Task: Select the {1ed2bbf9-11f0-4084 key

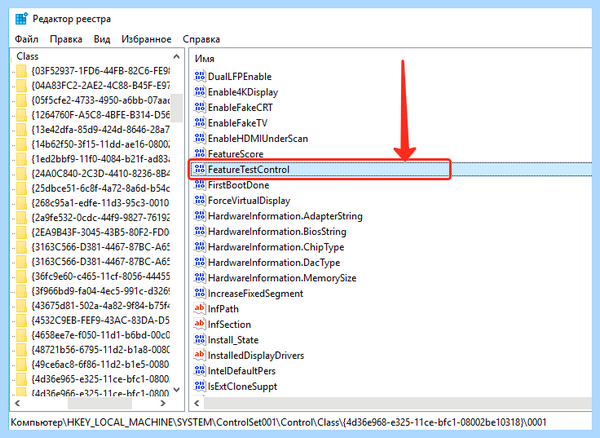Action: tap(101, 159)
